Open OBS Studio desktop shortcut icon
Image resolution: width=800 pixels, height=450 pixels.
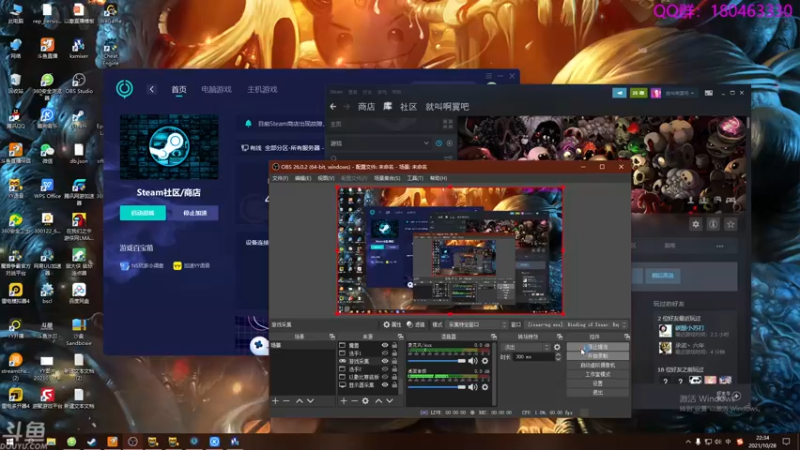[x=79, y=84]
